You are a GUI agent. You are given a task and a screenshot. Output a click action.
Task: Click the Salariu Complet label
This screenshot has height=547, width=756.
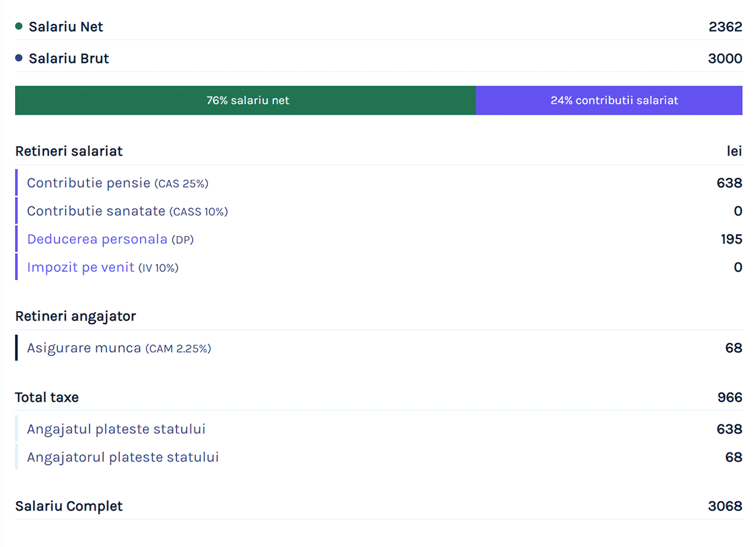[x=69, y=506]
